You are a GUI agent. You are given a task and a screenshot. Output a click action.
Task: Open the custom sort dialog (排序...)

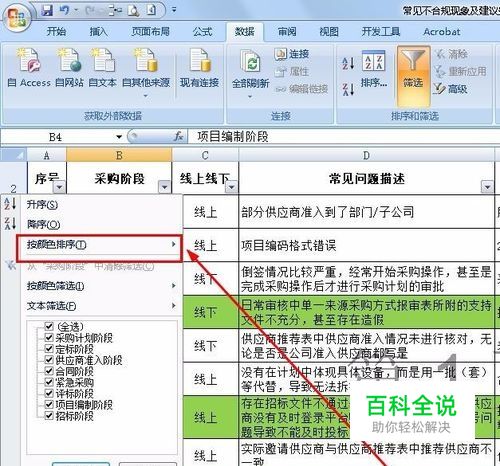click(x=374, y=68)
